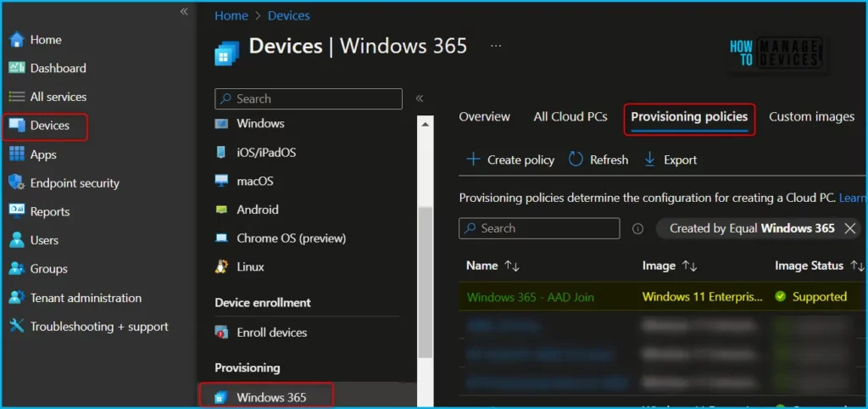Viewport: 868px width, 409px height.
Task: Click the Android platform icon
Action: [x=221, y=210]
